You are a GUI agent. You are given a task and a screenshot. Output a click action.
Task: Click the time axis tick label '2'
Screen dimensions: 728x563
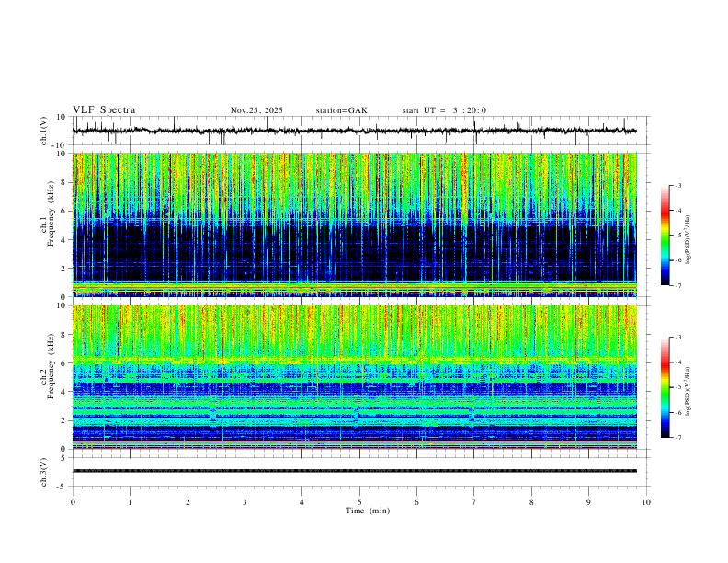(188, 502)
